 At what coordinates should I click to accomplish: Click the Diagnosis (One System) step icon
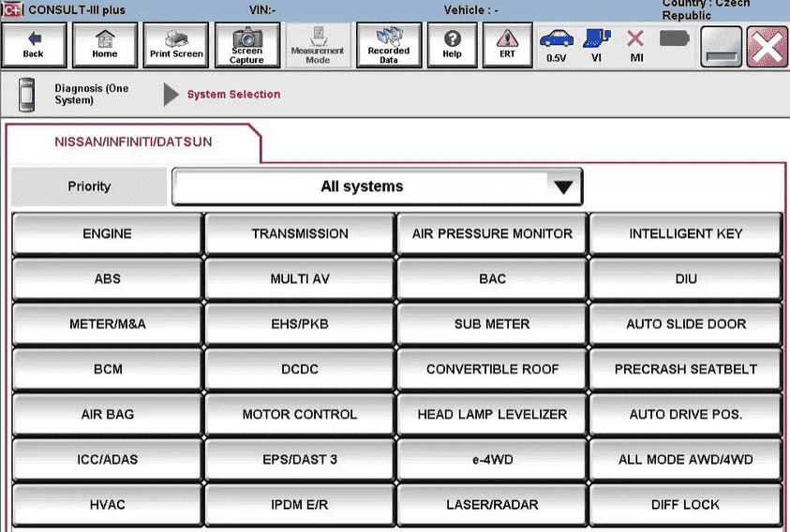pyautogui.click(x=26, y=95)
